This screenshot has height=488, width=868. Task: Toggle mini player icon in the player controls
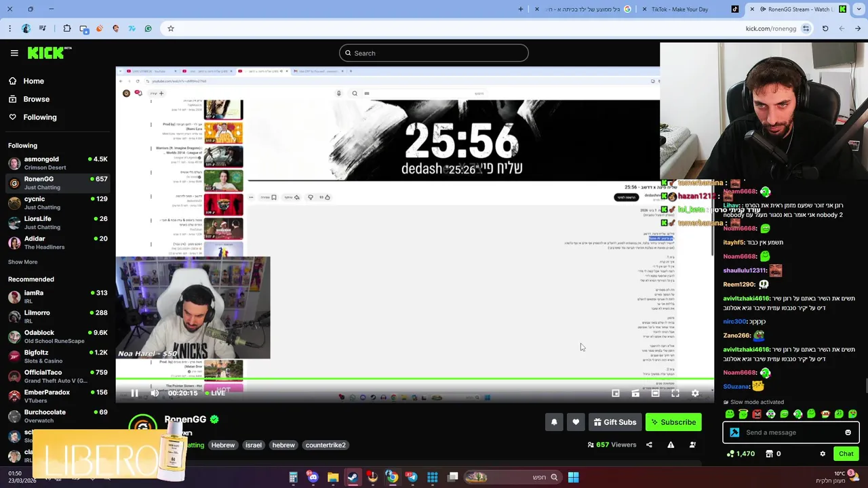click(x=635, y=393)
